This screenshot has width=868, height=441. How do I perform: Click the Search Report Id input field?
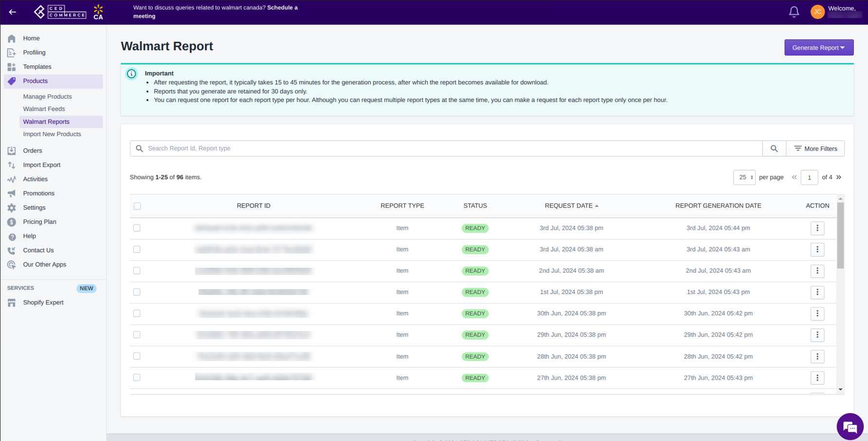(x=446, y=148)
